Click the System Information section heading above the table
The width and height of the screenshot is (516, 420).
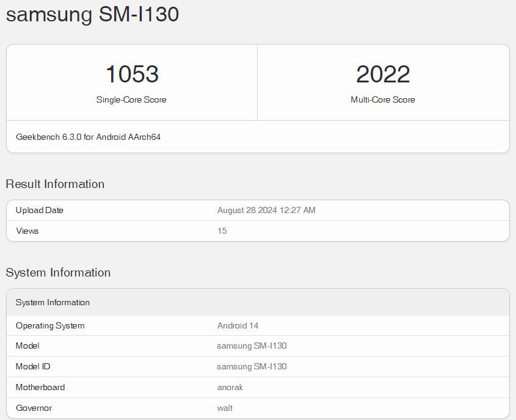tap(58, 272)
